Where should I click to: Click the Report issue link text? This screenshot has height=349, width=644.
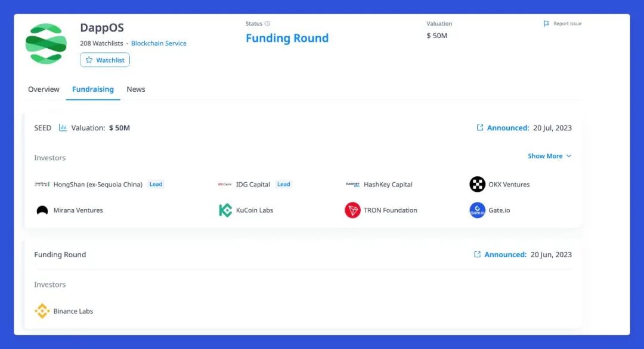(567, 24)
